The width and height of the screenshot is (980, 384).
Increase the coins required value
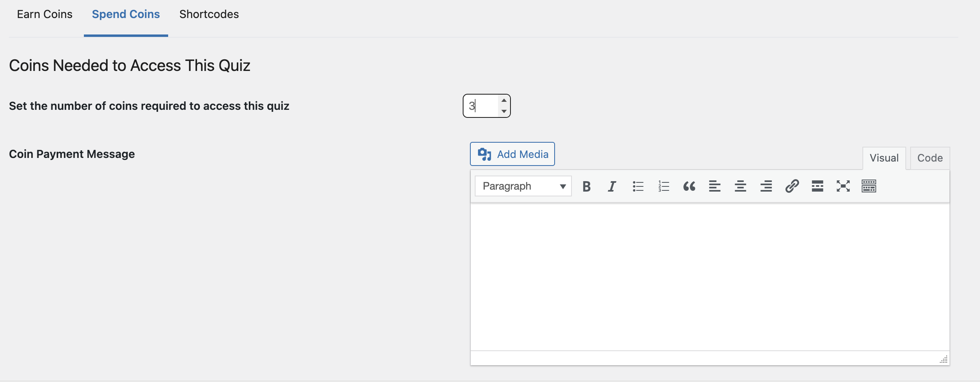click(504, 100)
